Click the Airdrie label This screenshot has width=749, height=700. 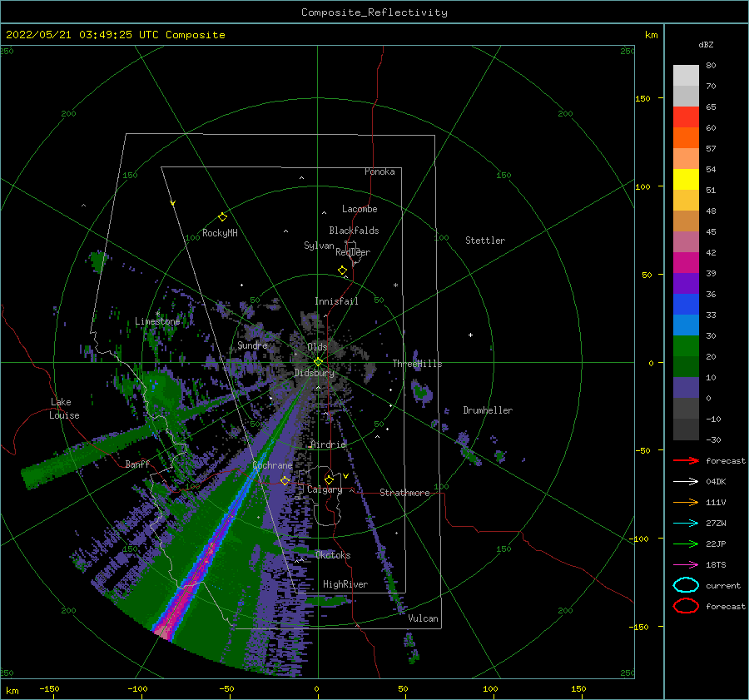pyautogui.click(x=328, y=444)
